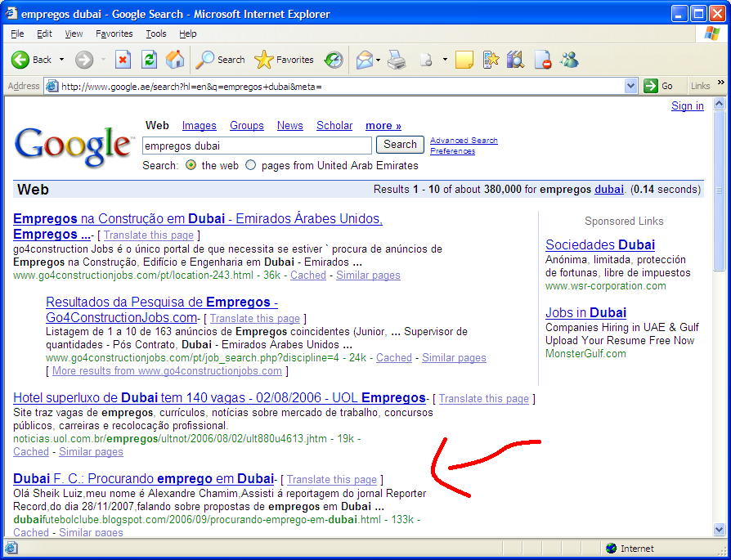The height and width of the screenshot is (560, 731).
Task: Open 'Hotel superluxo de Dubai' result
Action: coord(219,398)
